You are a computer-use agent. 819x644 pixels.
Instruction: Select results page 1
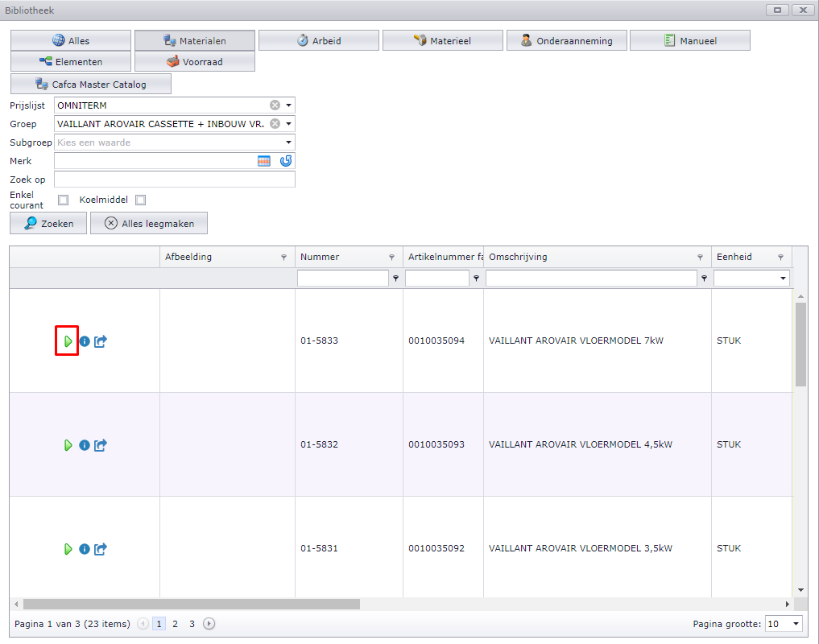coord(159,624)
